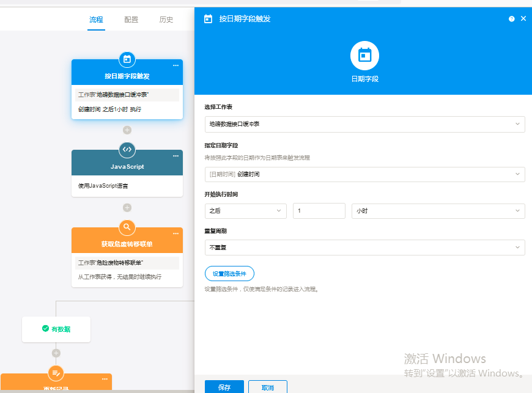532x393 pixels.
Task: Switch to the 历史 tab
Action: (x=166, y=20)
